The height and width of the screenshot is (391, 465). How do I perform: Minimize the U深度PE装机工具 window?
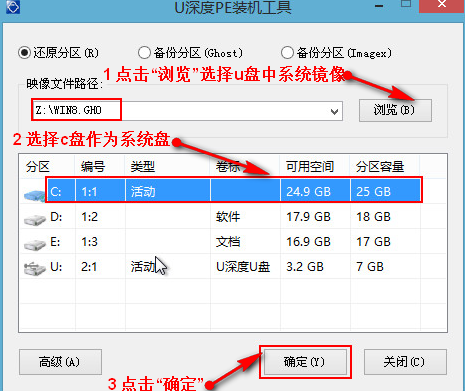379,6
